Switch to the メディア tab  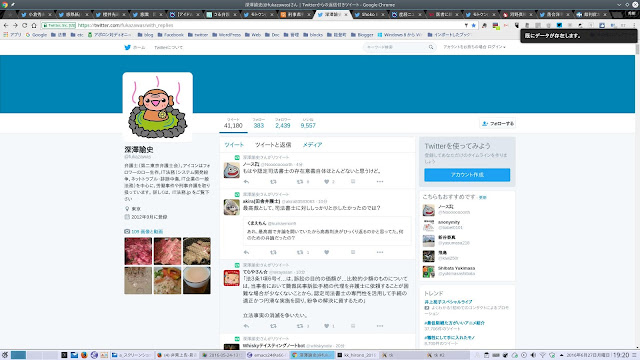click(x=312, y=145)
